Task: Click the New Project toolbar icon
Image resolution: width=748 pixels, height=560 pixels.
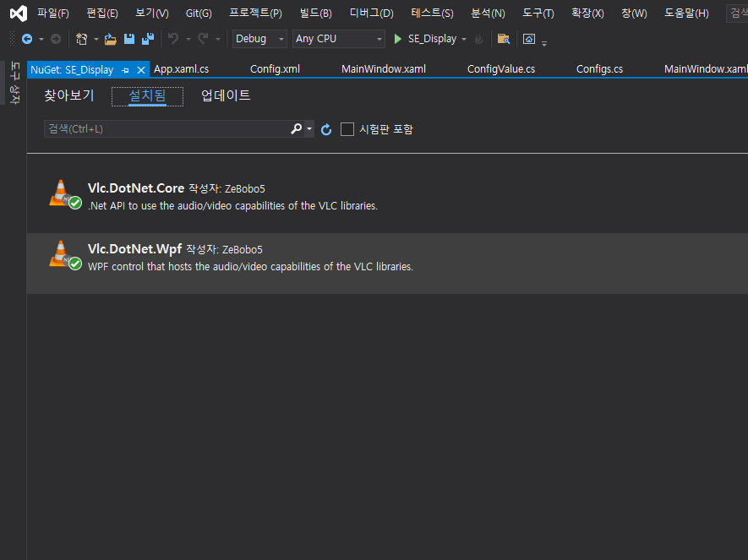Action: pyautogui.click(x=79, y=39)
